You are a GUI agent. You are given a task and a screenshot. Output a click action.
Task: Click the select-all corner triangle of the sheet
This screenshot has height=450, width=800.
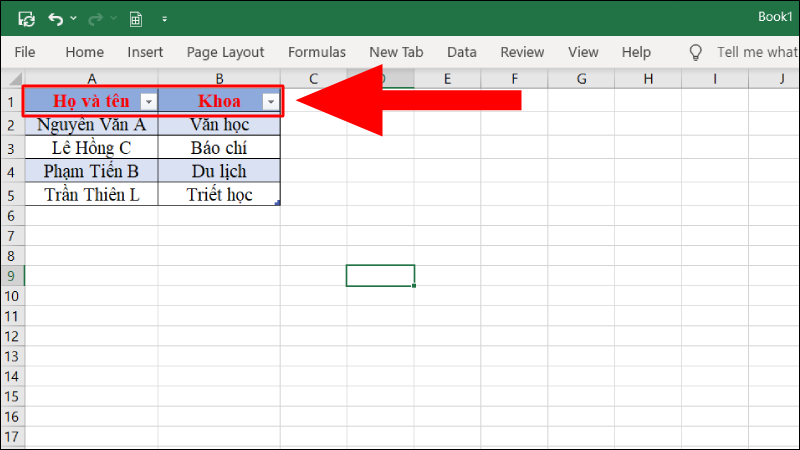(x=15, y=79)
